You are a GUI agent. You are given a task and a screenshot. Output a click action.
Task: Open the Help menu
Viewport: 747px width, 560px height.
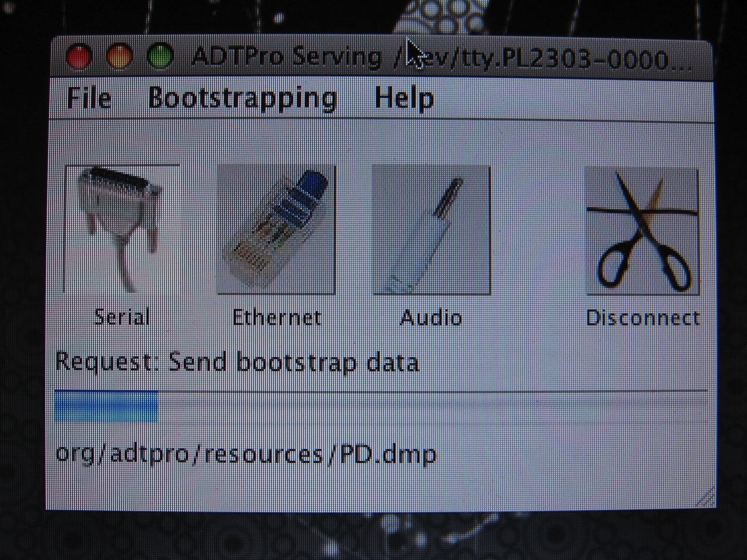point(404,97)
